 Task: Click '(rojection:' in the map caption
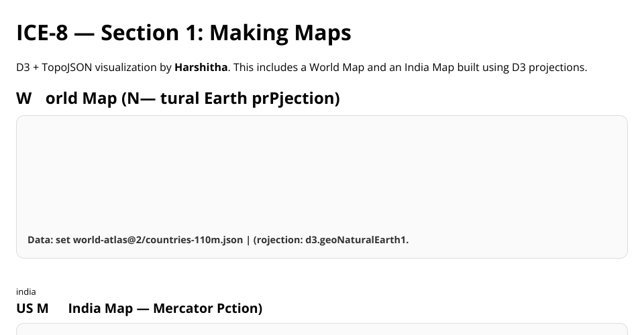(278, 240)
